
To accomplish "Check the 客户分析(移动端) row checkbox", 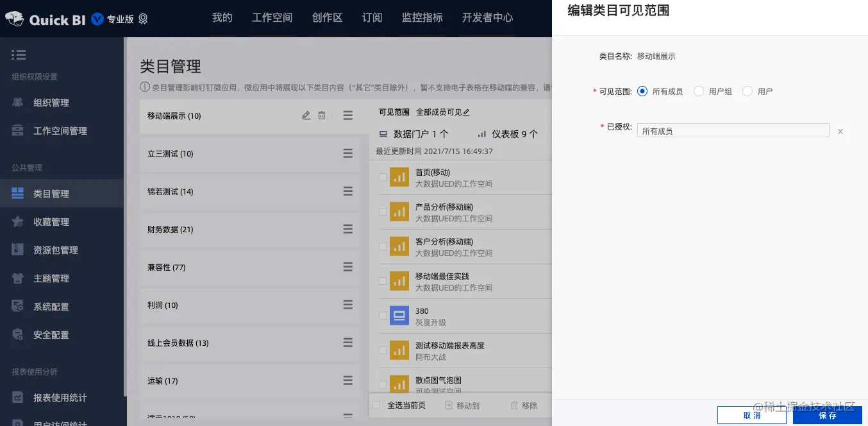I will click(383, 246).
